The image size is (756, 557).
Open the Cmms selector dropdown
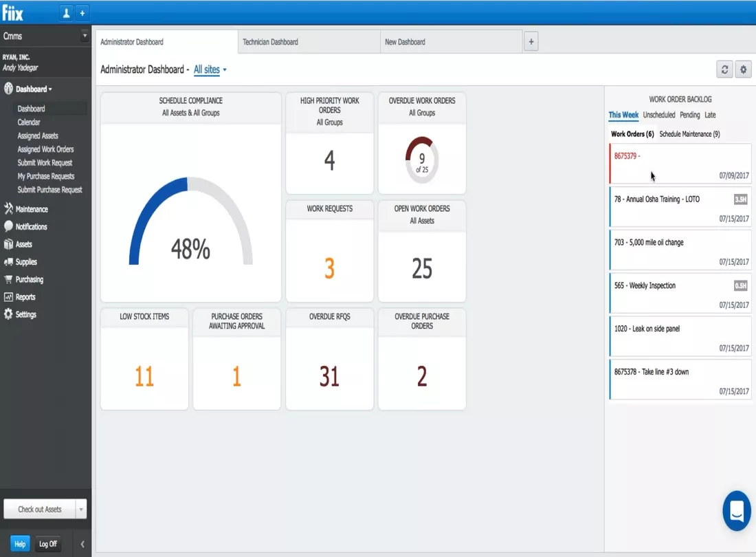[85, 36]
